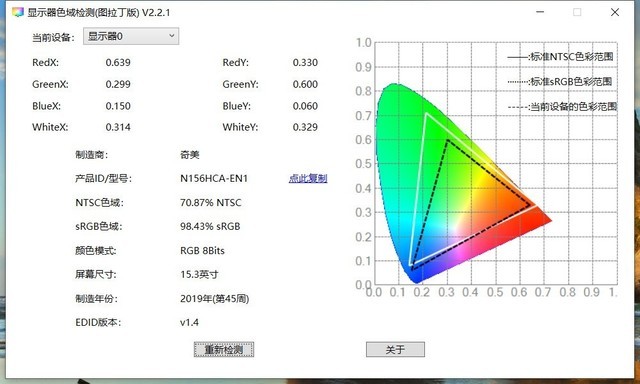Click the app icon in title bar
640x384 pixels.
pos(18,12)
